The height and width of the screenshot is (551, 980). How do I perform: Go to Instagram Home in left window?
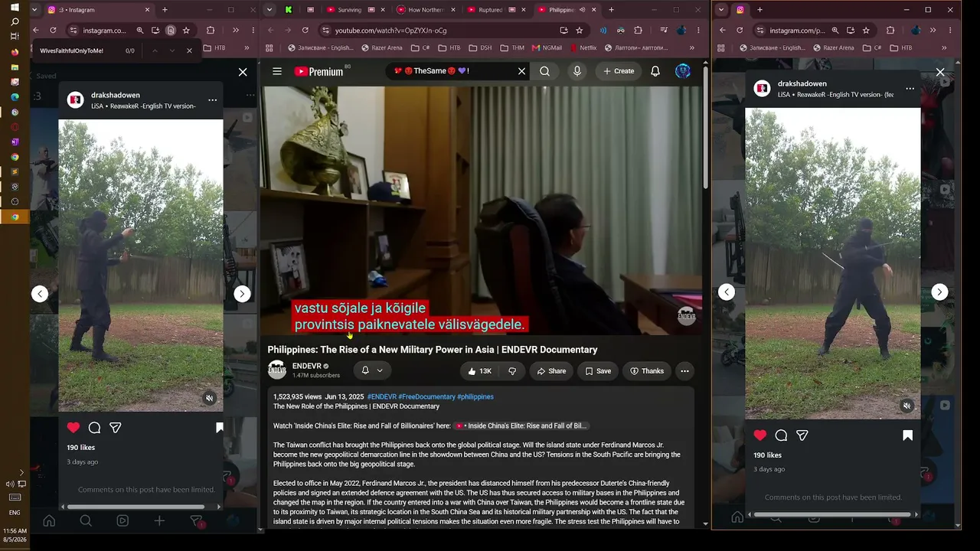[x=49, y=521]
